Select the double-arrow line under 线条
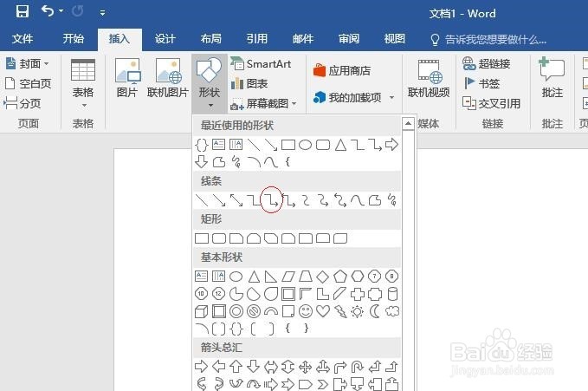This screenshot has height=391, width=588. pyautogui.click(x=236, y=200)
